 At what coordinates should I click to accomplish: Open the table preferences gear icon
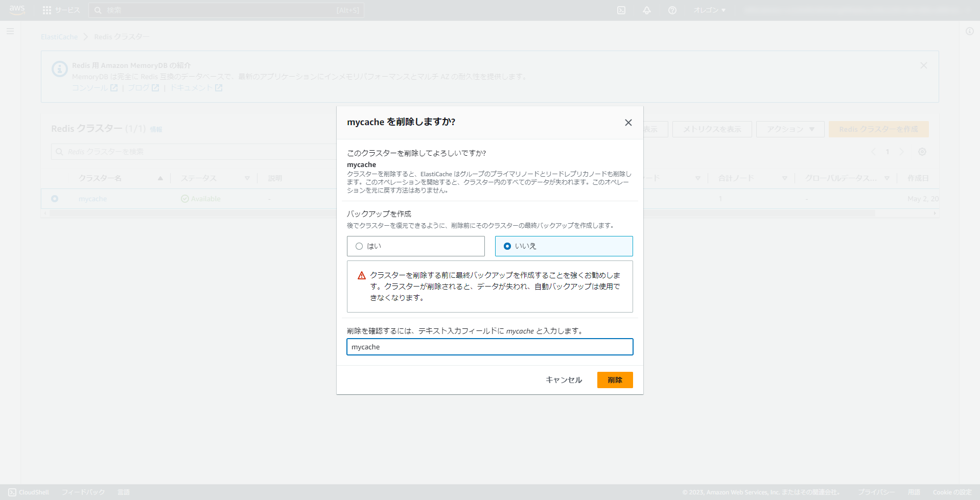coord(922,152)
